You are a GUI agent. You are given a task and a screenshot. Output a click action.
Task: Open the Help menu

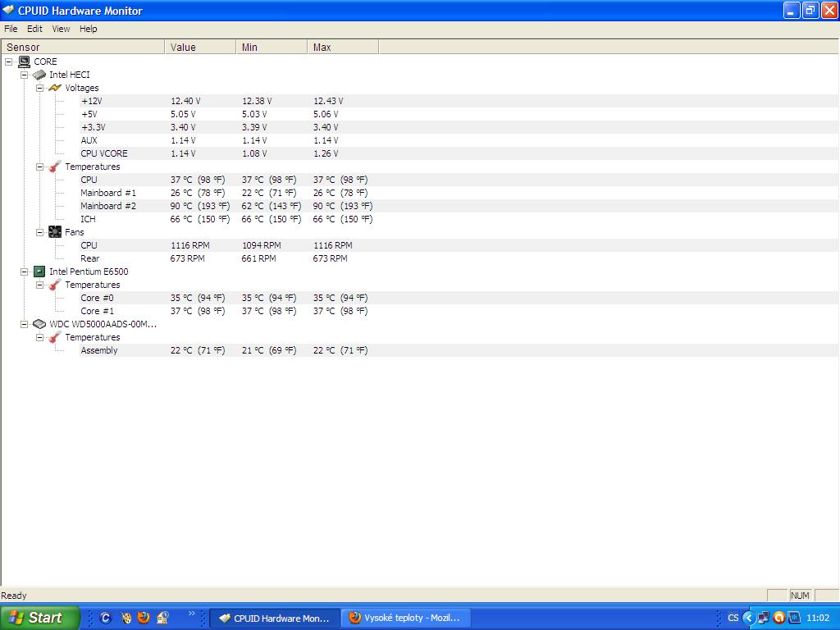click(89, 29)
